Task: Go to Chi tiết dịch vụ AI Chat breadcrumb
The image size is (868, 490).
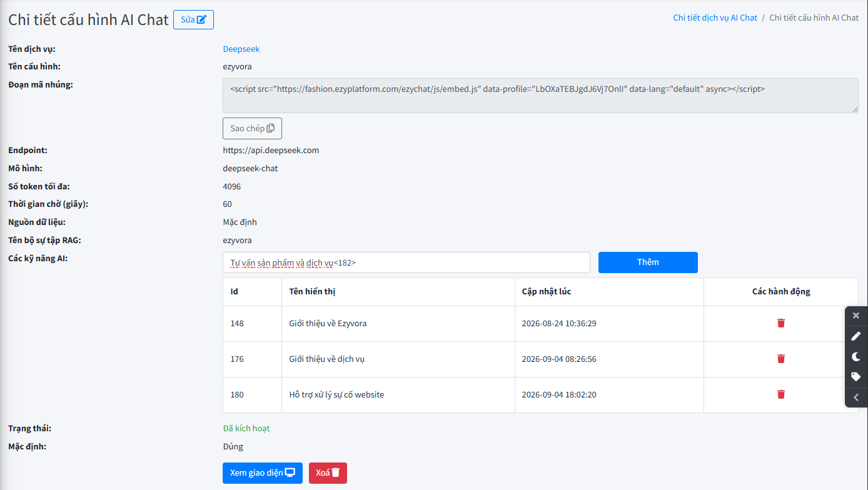Action: click(715, 17)
